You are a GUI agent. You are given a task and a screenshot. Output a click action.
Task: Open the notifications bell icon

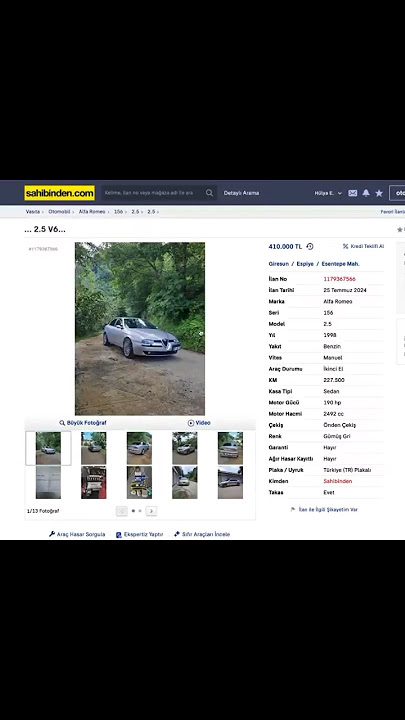click(x=366, y=193)
